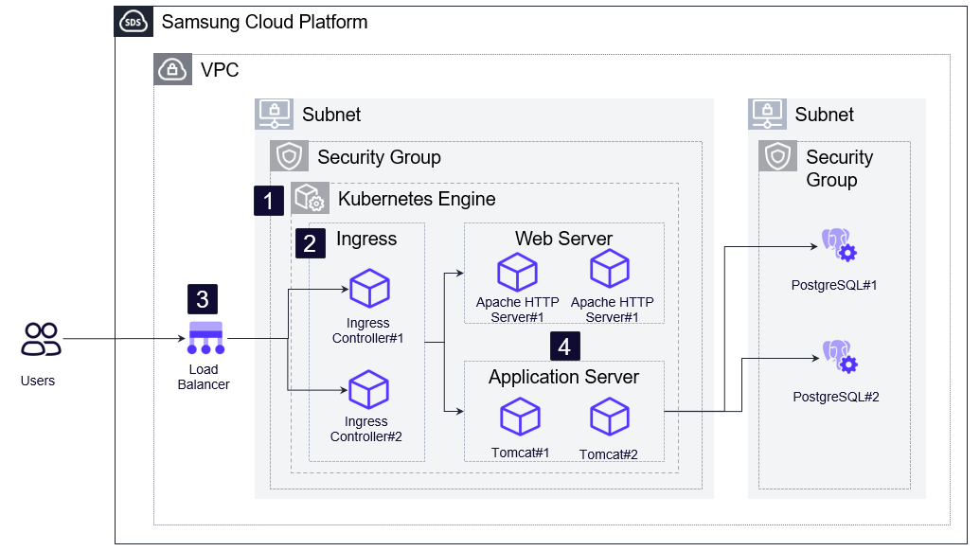980x551 pixels.
Task: Click the Load Balancer icon
Action: [205, 338]
